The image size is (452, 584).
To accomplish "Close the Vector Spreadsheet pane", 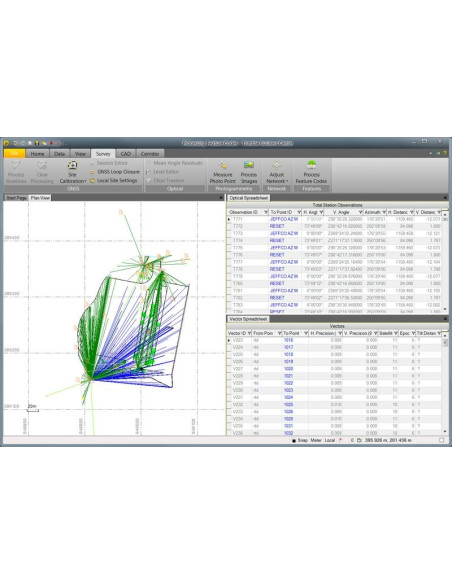I will 445,319.
